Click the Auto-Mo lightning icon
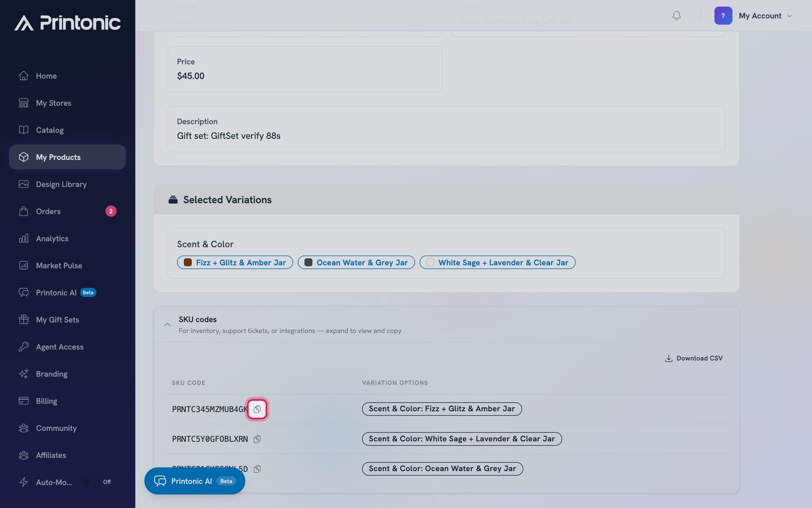 [24, 482]
